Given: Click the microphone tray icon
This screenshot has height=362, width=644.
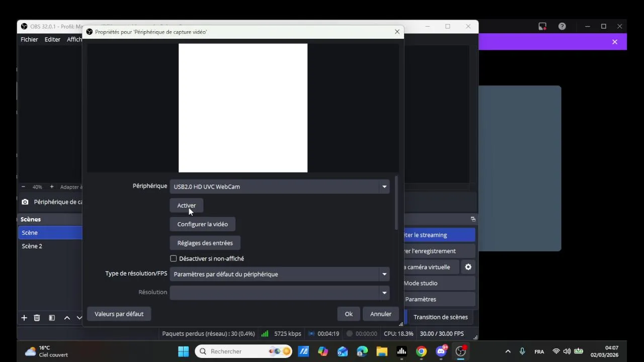Looking at the screenshot, I should [522, 351].
